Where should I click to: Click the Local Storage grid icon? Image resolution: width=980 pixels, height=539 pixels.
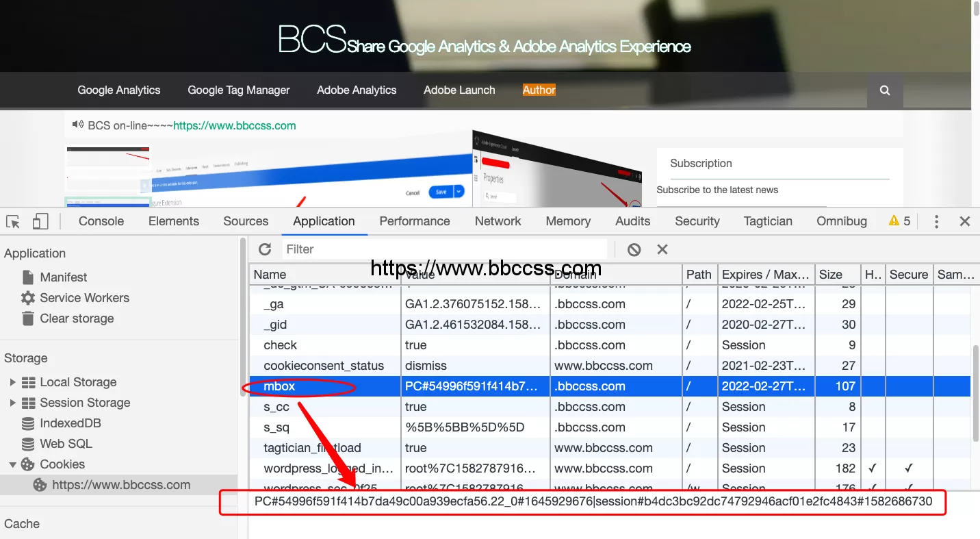tap(28, 382)
